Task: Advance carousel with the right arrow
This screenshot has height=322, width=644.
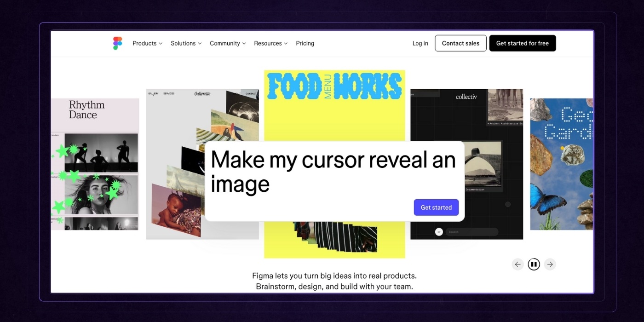Action: point(550,264)
